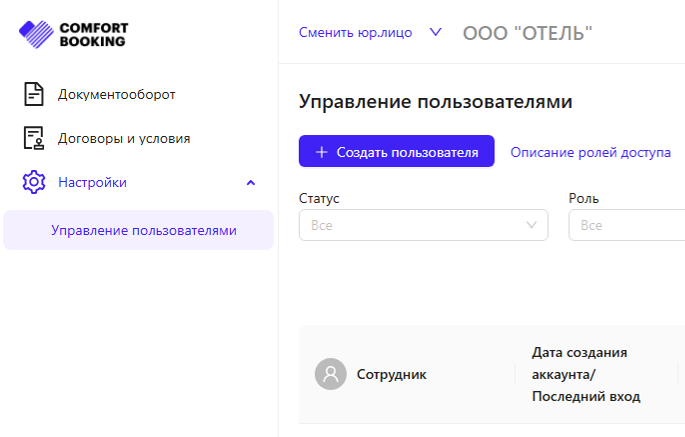Click the plus icon on the create user button
Screen dimensions: 685x437
click(x=321, y=152)
